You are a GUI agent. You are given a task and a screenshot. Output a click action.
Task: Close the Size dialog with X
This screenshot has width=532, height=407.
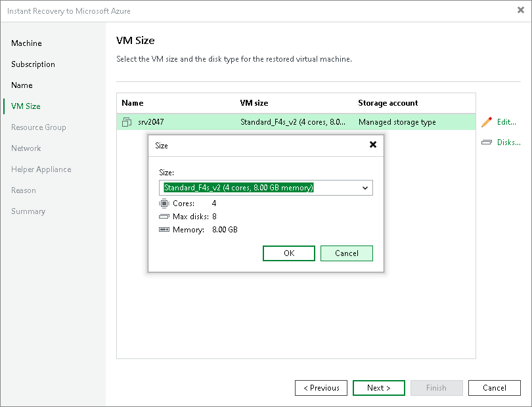[373, 145]
